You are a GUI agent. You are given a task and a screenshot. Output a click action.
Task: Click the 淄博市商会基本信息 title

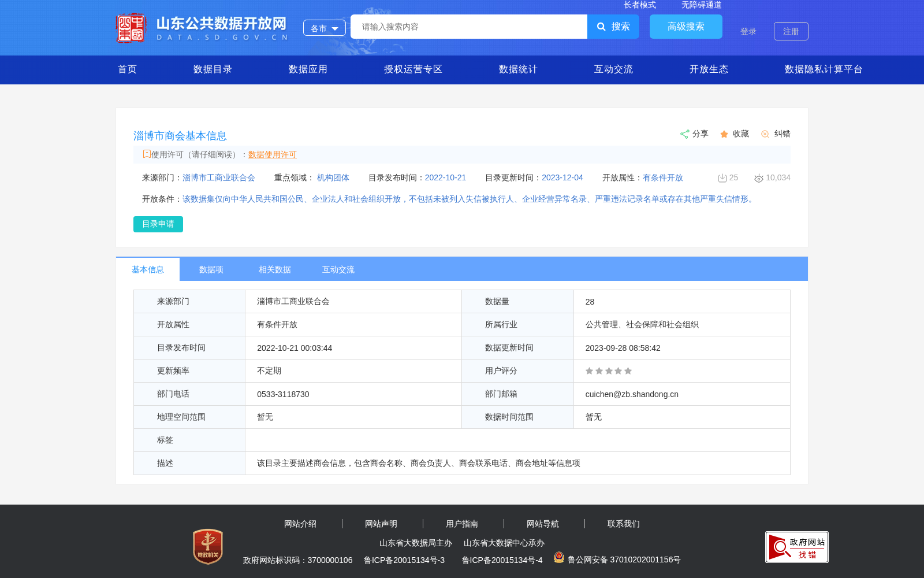click(180, 136)
